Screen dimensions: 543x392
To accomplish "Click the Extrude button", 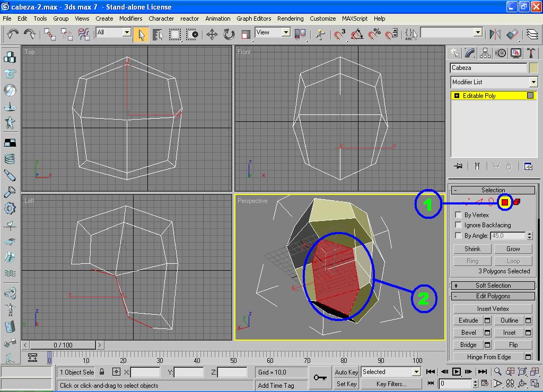I will pos(468,320).
